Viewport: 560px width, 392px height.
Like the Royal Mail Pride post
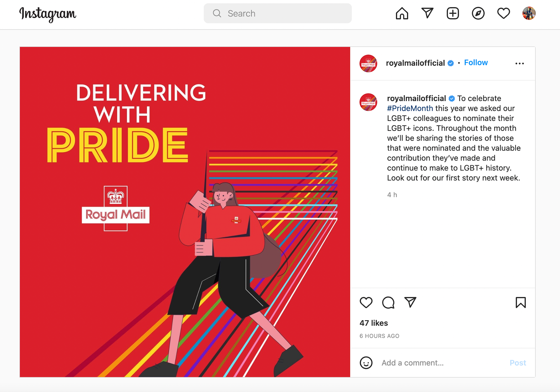pos(366,302)
